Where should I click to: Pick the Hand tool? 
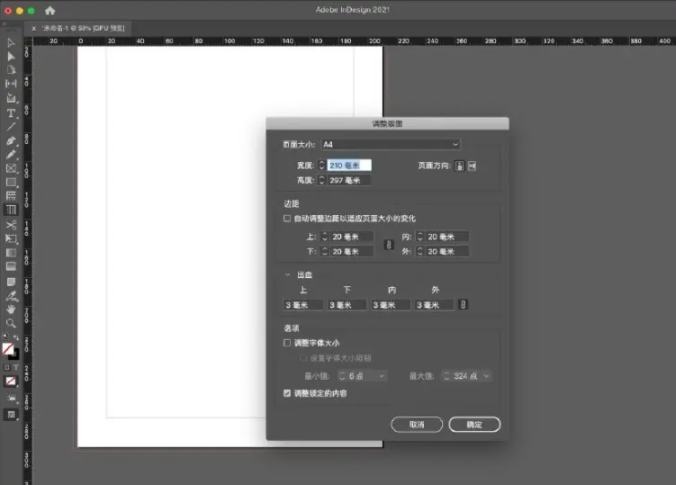click(x=11, y=309)
